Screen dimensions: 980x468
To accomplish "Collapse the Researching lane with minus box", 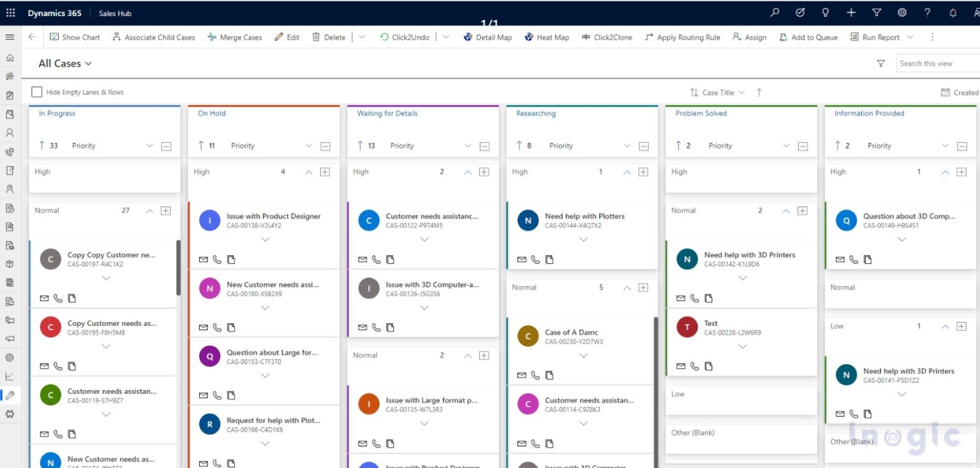I will (644, 146).
